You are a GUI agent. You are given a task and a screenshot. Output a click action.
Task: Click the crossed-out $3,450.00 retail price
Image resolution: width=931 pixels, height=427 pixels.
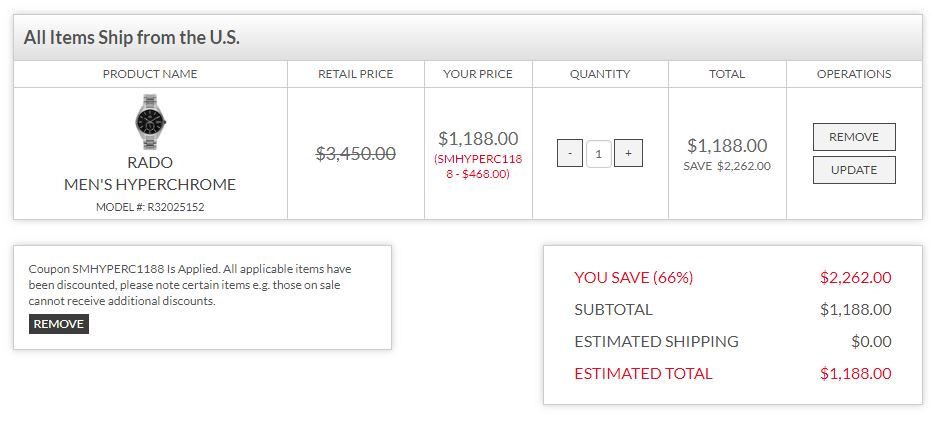point(355,154)
